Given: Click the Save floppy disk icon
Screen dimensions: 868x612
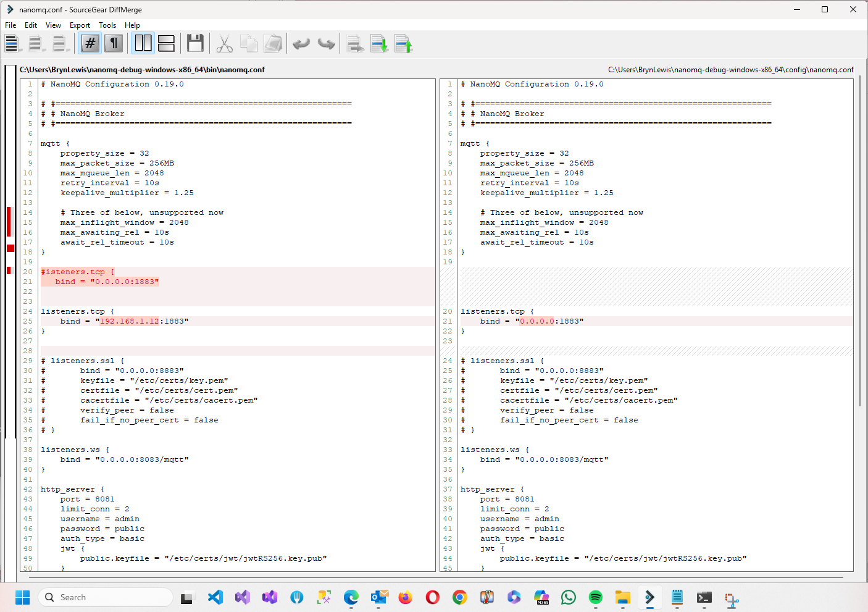Looking at the screenshot, I should (x=195, y=43).
